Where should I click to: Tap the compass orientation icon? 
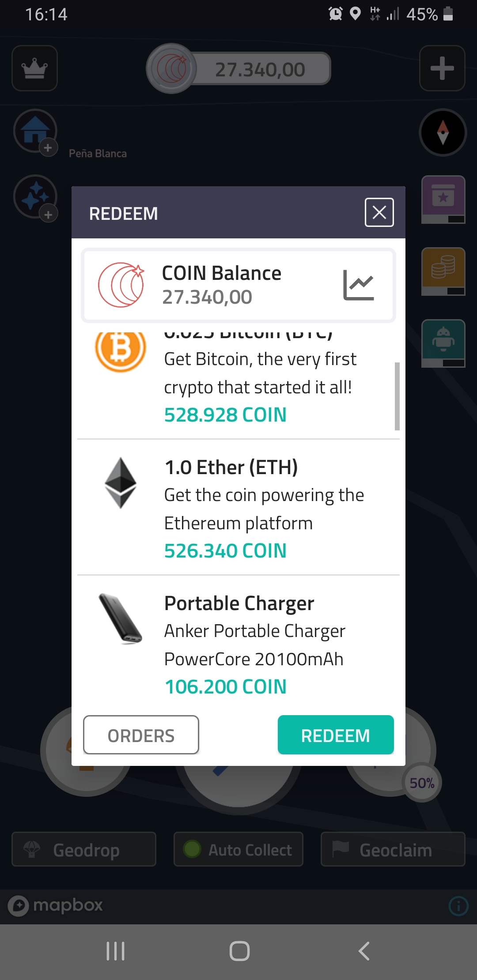(443, 132)
